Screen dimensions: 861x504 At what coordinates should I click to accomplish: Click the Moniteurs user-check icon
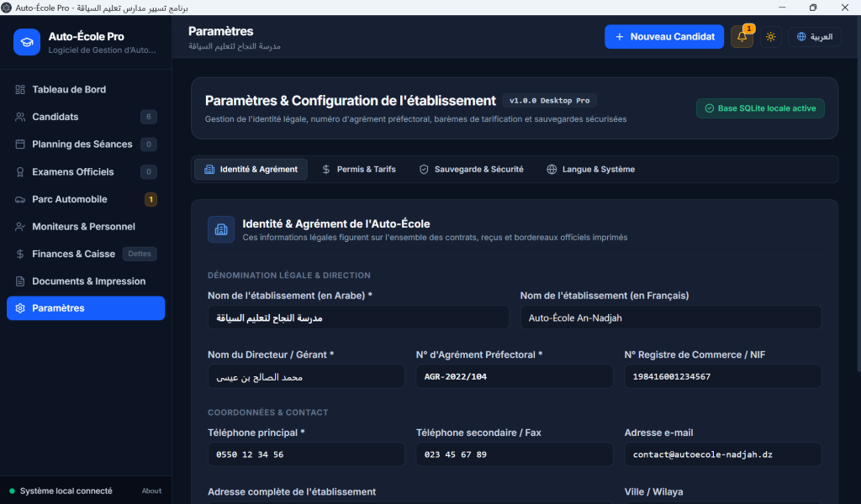coord(20,227)
